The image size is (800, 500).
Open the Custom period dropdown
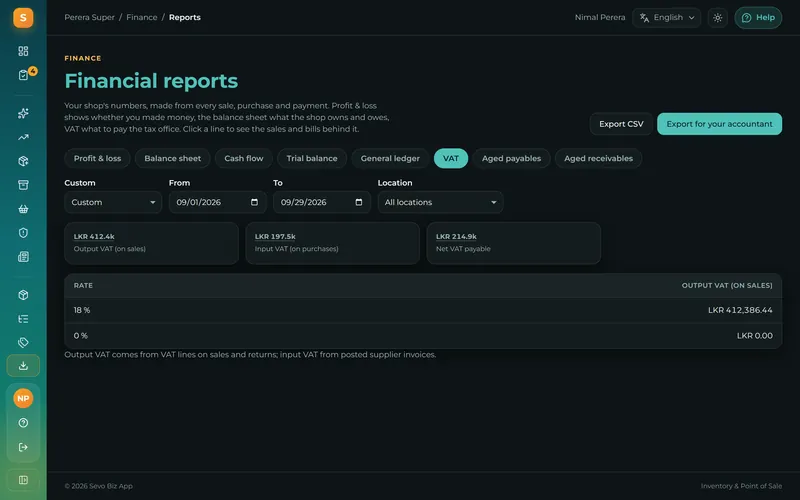[x=113, y=202]
